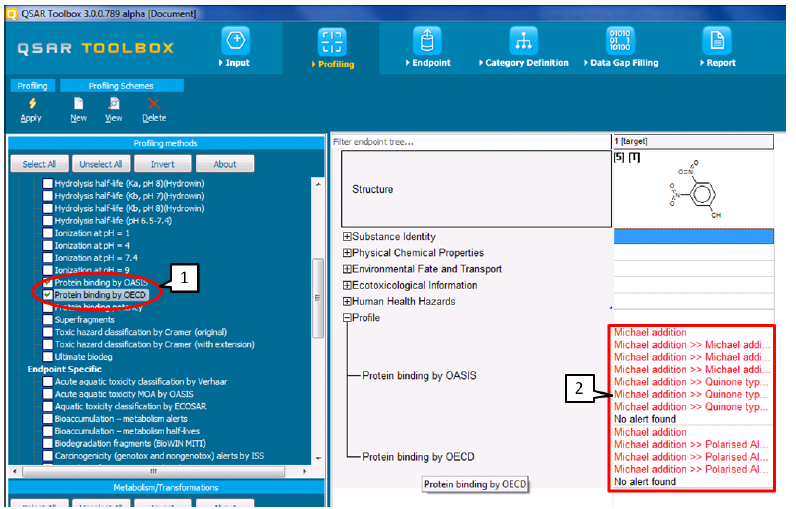Check Acute aquatic toxicity classification by Verhaar
The image size is (796, 509).
pyautogui.click(x=48, y=382)
